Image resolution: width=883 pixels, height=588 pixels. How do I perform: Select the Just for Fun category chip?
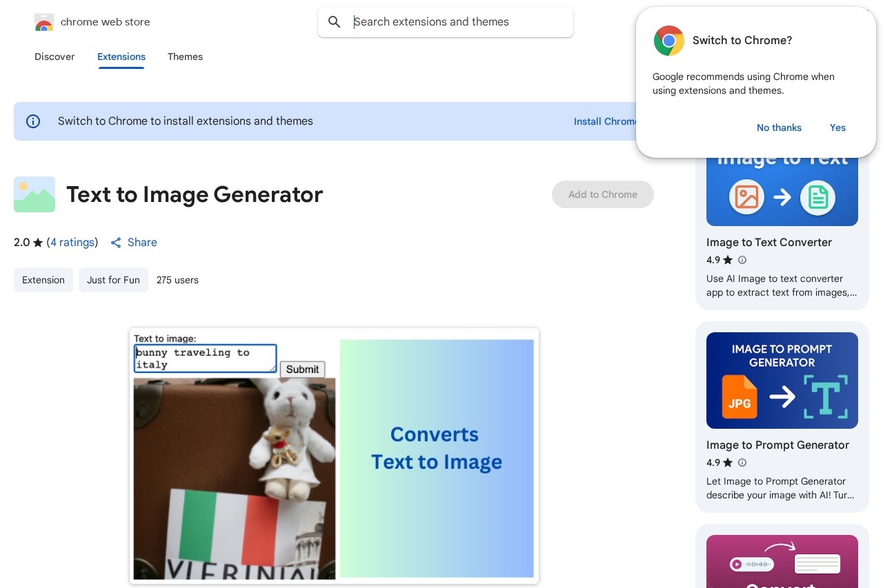click(113, 280)
